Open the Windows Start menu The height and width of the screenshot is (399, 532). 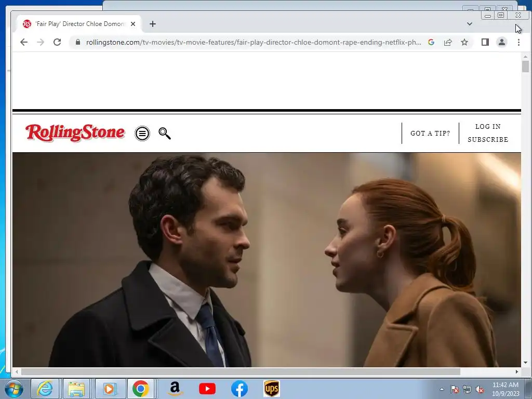(x=14, y=389)
